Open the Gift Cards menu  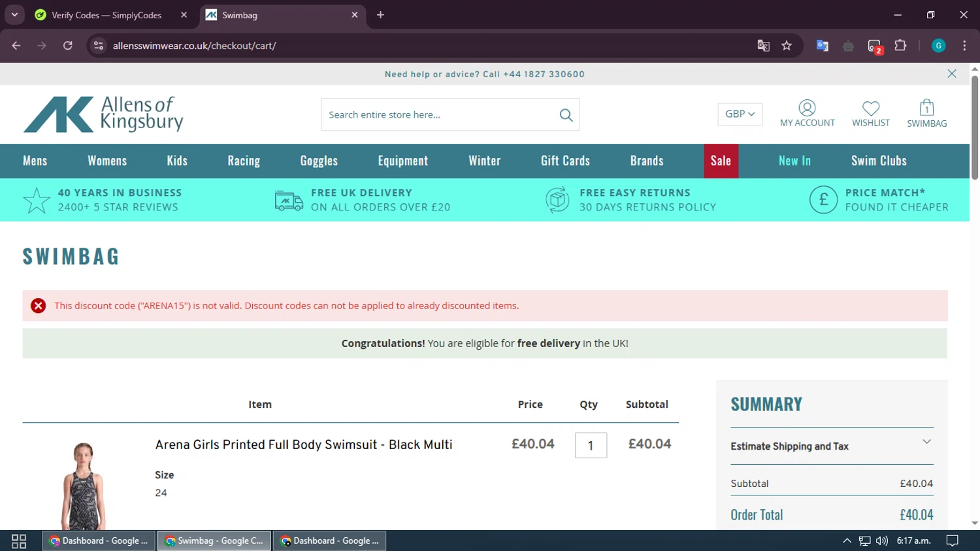click(x=565, y=161)
